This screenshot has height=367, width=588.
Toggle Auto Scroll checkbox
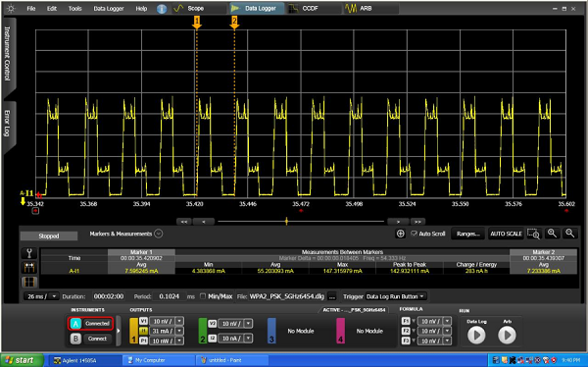(414, 234)
